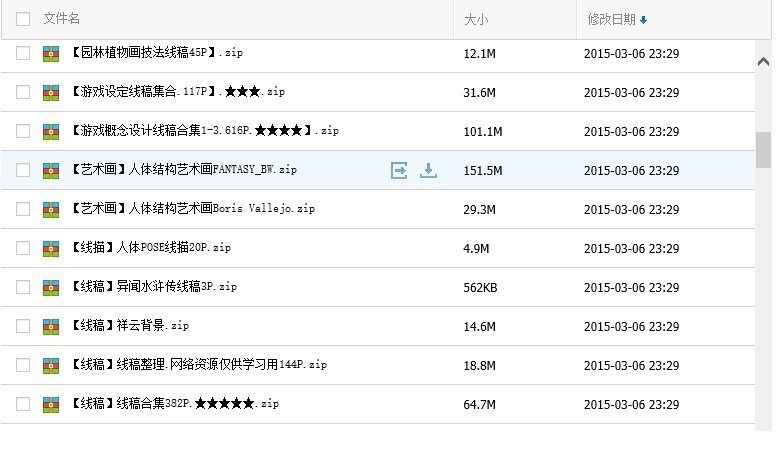Screen dimensions: 780x454
Task: Open 【游戏设定线稿集合.117P】.★★★.zip
Action: point(178,91)
